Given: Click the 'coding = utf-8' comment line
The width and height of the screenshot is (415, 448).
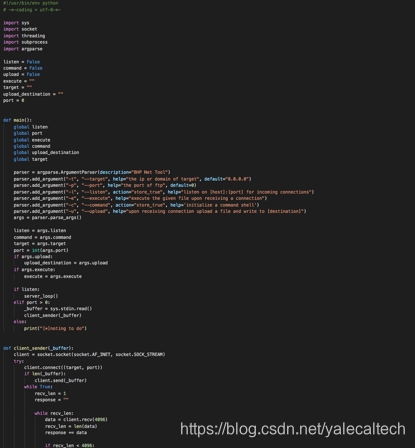Looking at the screenshot, I should click(32, 10).
